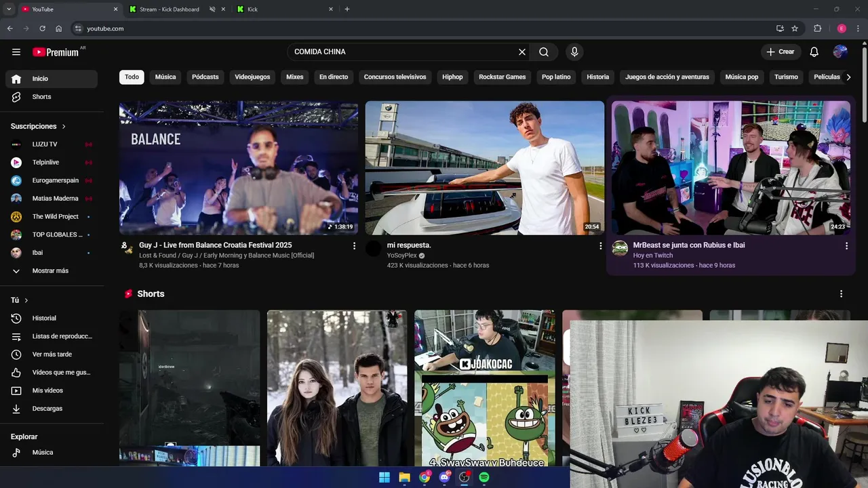Open browser tab search dropdown

[x=8, y=9]
